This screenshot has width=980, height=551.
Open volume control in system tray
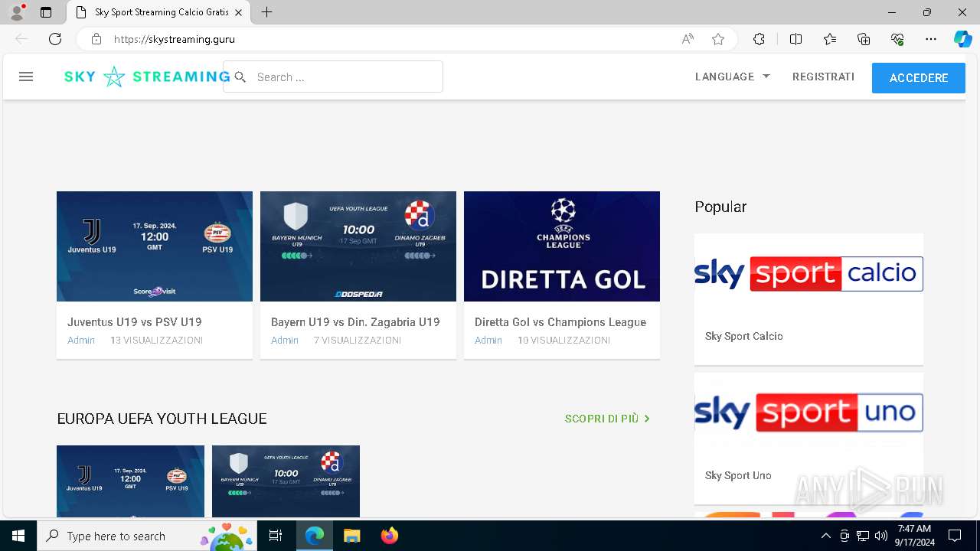tap(880, 536)
